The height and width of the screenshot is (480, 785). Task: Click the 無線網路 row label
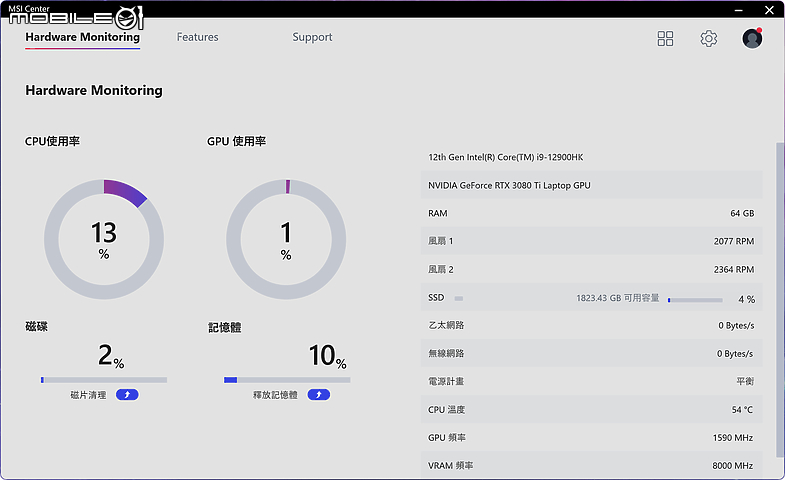pos(446,353)
